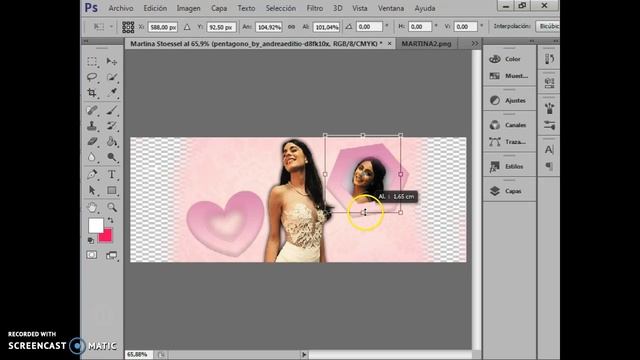This screenshot has width=640, height=360.
Task: Select the Zoom magnifier tool
Action: tap(111, 207)
